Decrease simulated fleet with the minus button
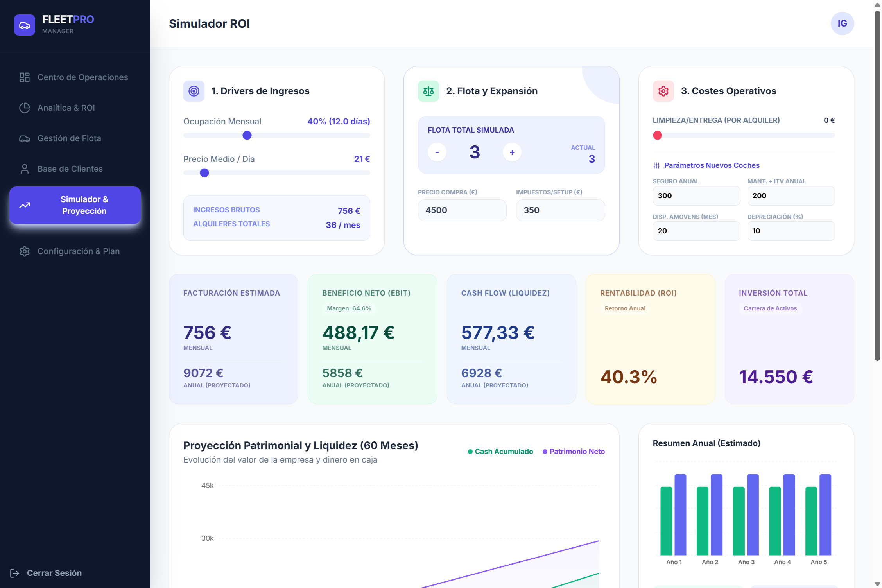The image size is (882, 588). pyautogui.click(x=437, y=152)
